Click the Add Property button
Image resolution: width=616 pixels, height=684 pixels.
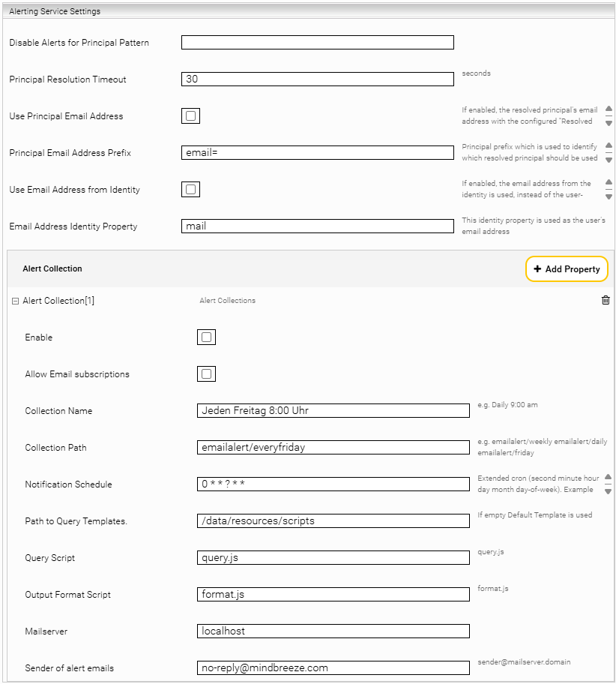[567, 269]
